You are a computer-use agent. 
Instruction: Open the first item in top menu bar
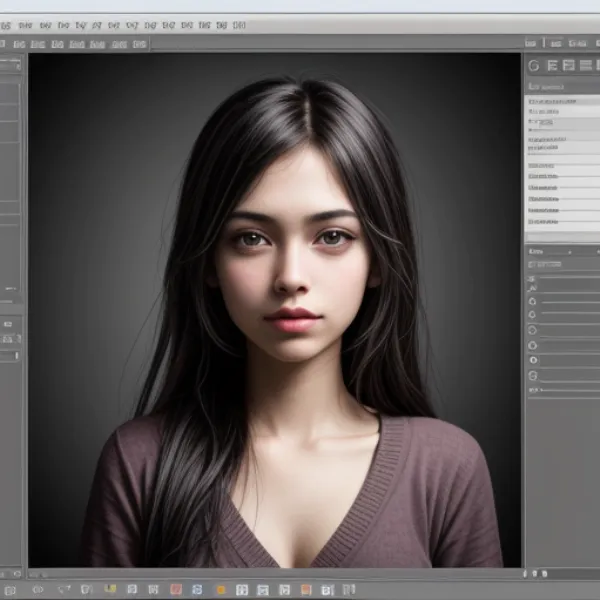tap(6, 26)
